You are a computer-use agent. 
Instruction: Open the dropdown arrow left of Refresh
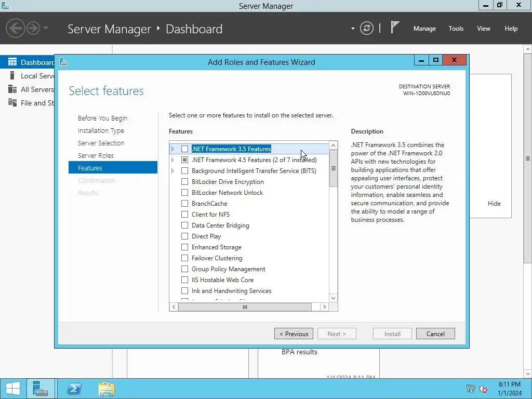click(353, 29)
